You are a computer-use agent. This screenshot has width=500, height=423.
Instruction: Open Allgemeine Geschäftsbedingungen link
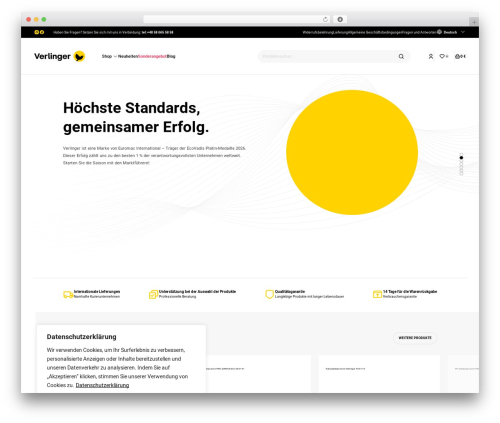[x=374, y=32]
